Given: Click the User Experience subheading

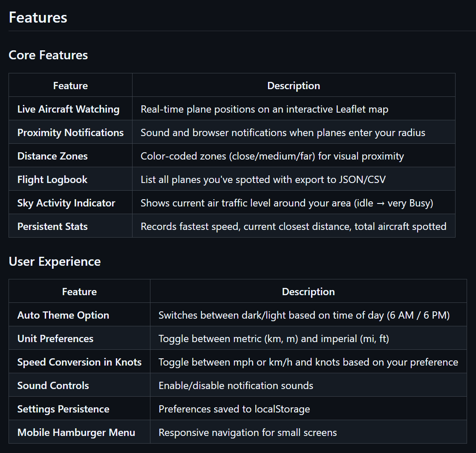Looking at the screenshot, I should (x=55, y=261).
